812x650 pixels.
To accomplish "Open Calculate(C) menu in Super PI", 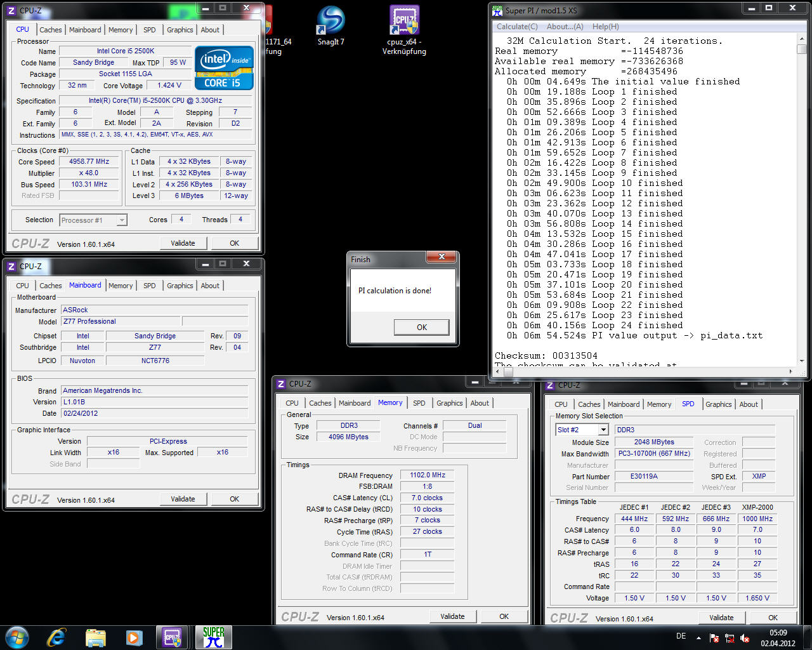I will click(x=517, y=27).
